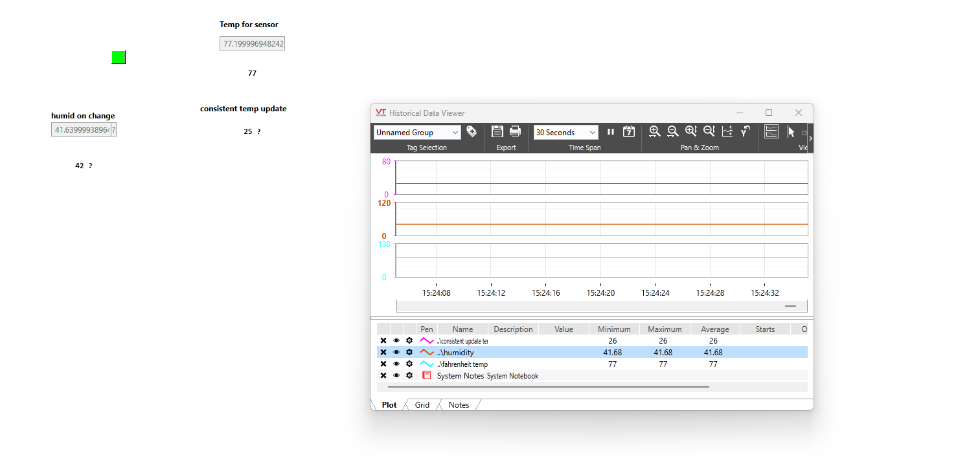This screenshot has height=462, width=980.
Task: Click the save/export floppy disk icon
Action: [x=497, y=131]
